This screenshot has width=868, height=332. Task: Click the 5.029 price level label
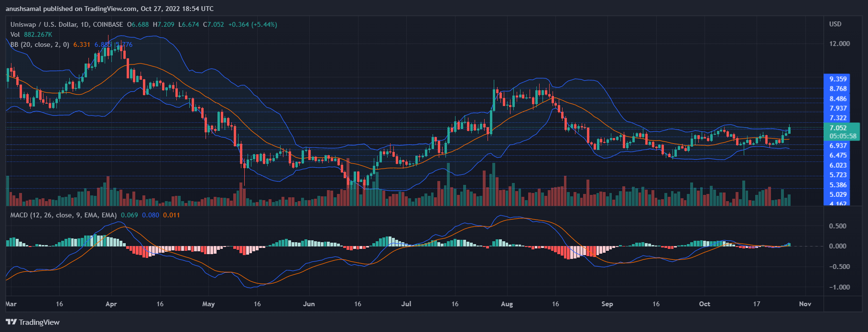point(838,194)
